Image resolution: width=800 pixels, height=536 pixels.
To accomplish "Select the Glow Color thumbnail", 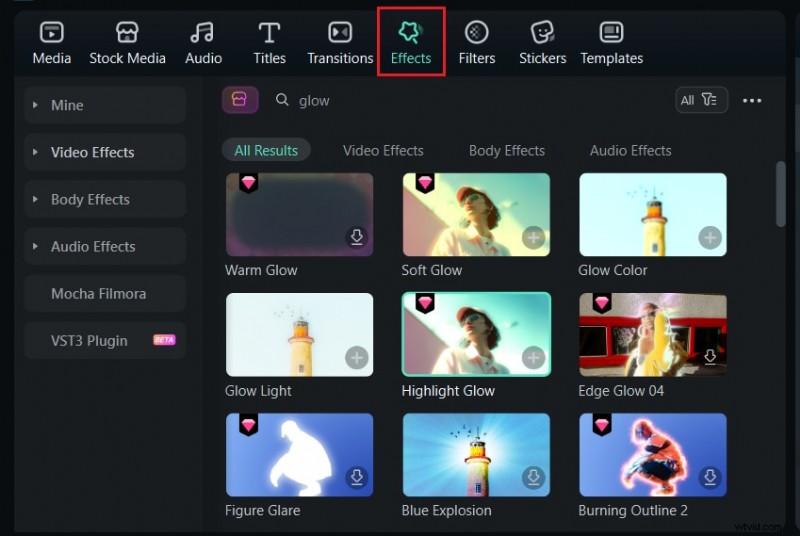I will point(653,215).
